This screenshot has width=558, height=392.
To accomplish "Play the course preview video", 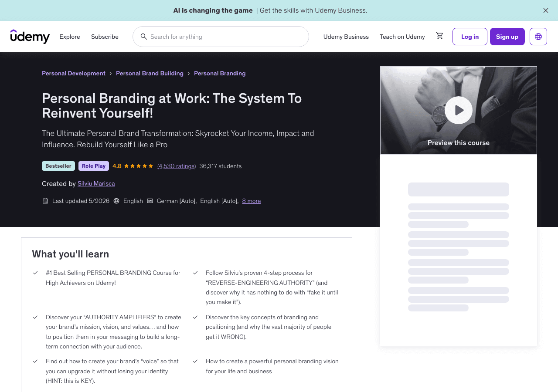I will tap(459, 110).
